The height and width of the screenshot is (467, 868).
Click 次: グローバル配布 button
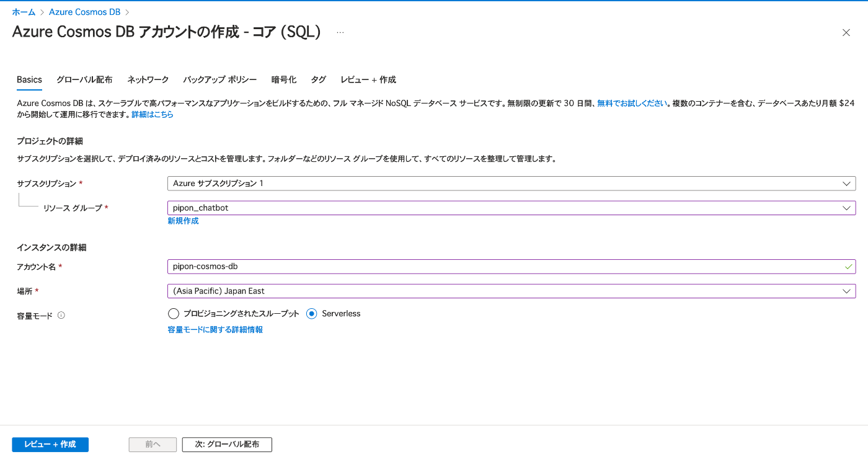[x=227, y=445]
